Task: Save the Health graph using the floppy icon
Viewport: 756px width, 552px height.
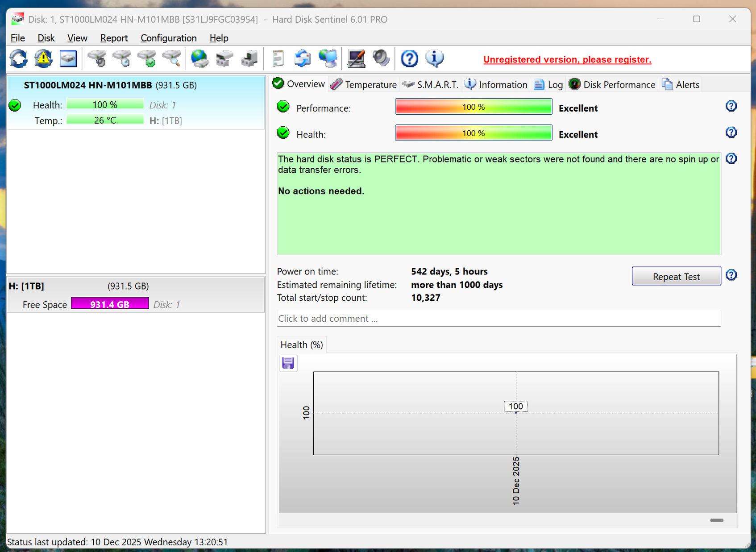Action: pos(288,363)
